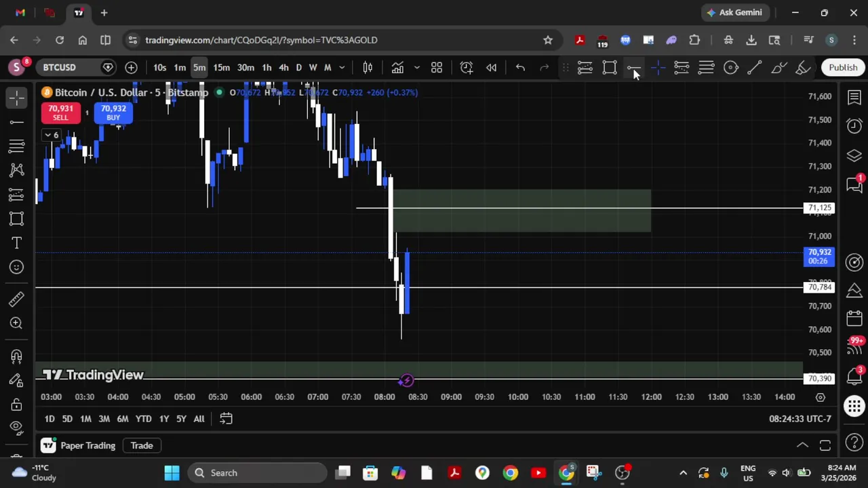Select the ruler measure tool

tap(17, 299)
